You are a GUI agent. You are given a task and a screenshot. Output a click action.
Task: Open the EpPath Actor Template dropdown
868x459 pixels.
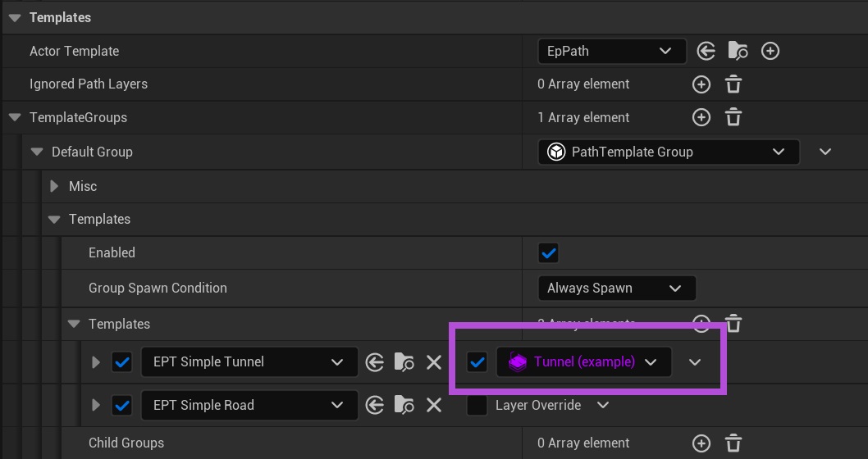(611, 51)
